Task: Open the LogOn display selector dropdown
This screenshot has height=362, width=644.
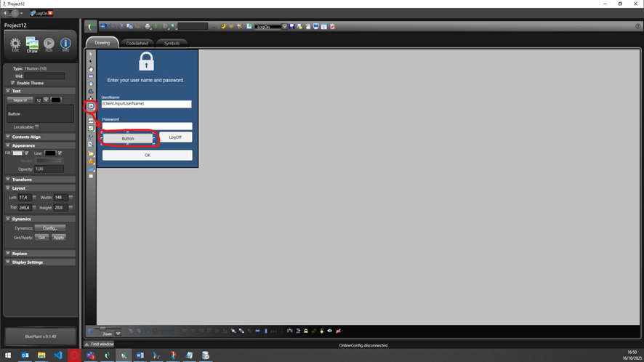Action: 284,27
